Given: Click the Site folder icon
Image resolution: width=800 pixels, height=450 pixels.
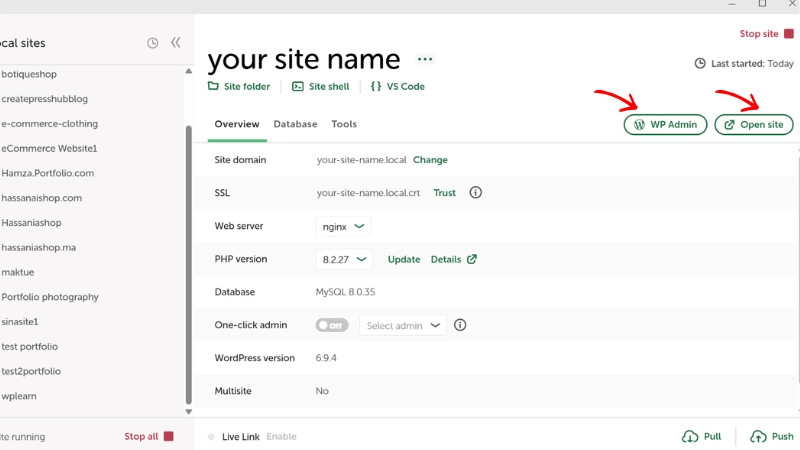Looking at the screenshot, I should pos(213,86).
